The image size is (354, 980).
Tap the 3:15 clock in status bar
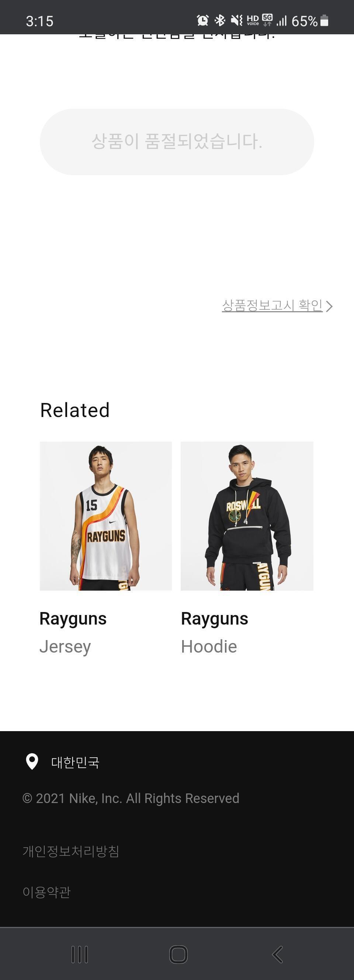click(39, 21)
